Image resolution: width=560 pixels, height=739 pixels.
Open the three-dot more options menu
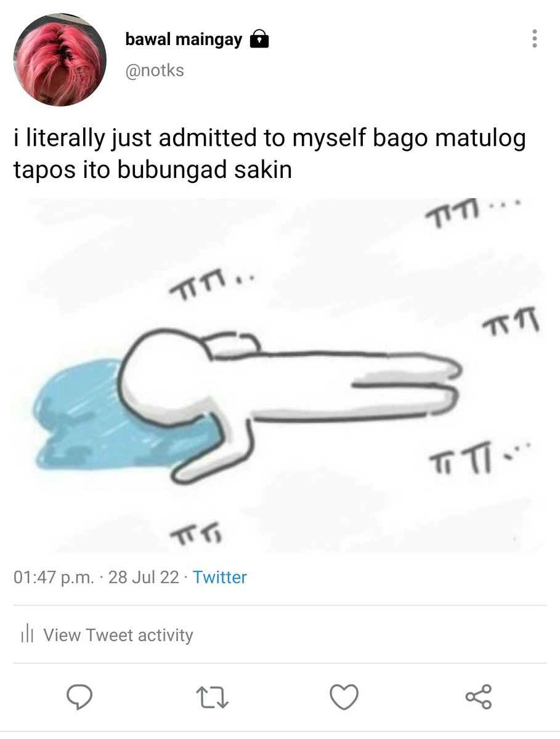pyautogui.click(x=535, y=38)
